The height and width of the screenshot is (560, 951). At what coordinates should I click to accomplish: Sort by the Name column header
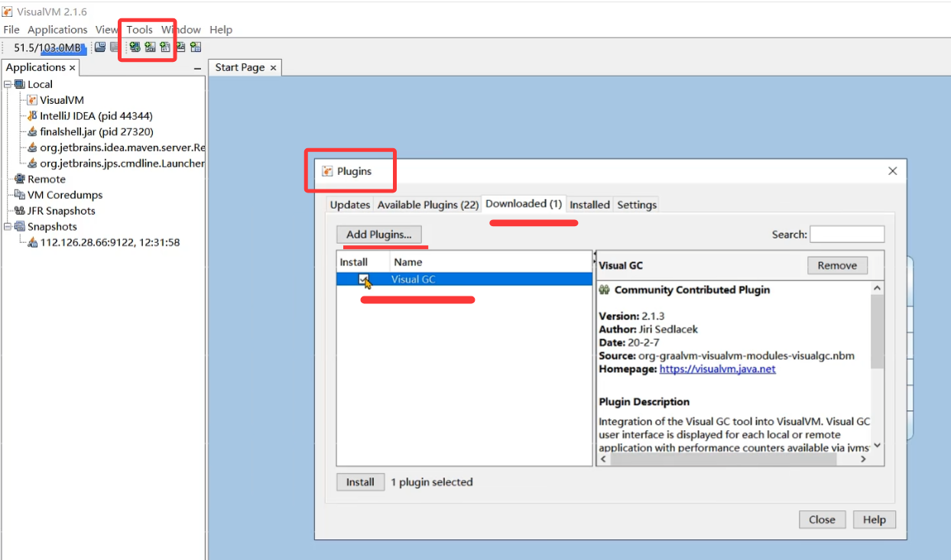point(489,262)
